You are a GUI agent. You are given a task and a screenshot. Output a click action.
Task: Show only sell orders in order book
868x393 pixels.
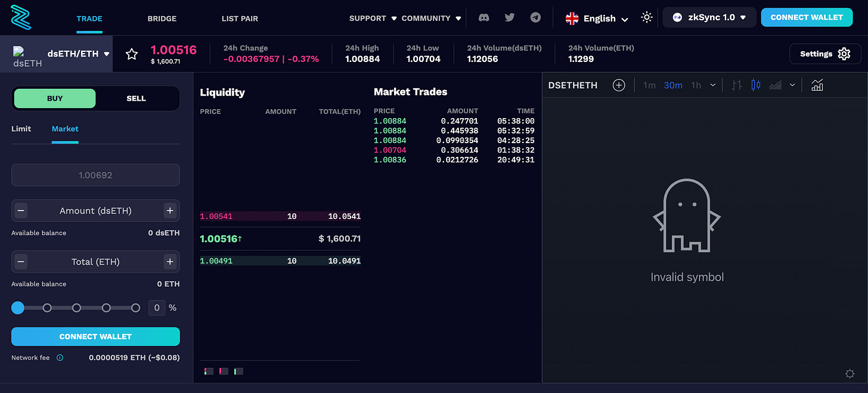[224, 371]
